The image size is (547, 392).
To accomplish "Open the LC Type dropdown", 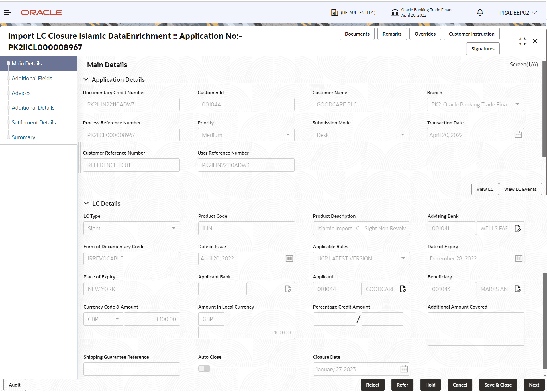I will point(174,228).
